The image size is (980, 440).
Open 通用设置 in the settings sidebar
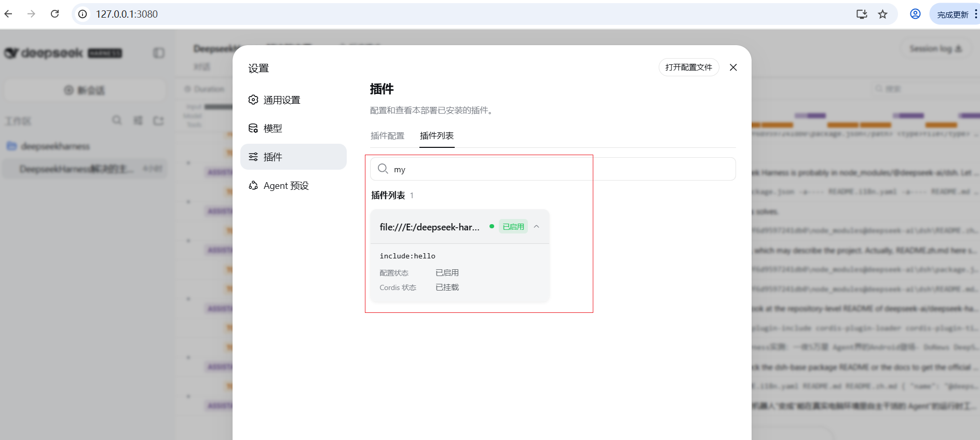[x=293, y=100]
